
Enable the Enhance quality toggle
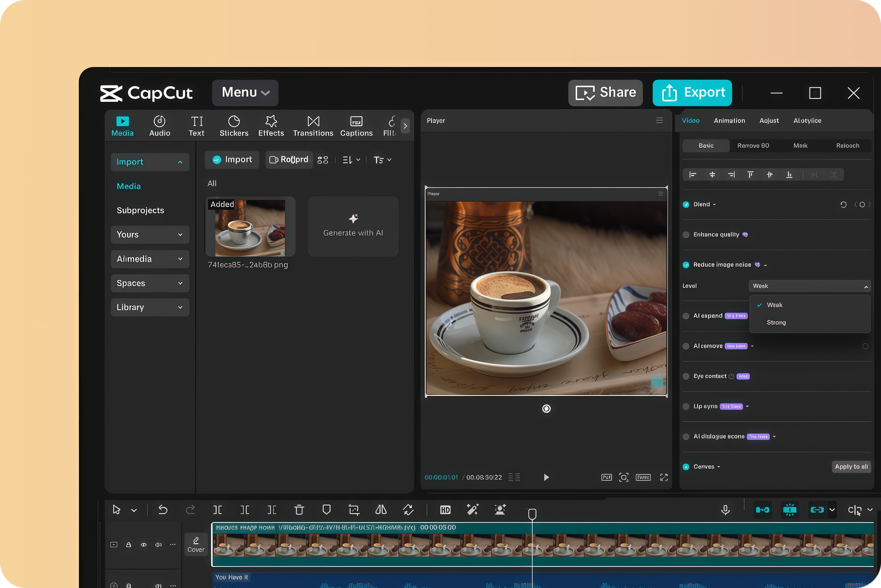pyautogui.click(x=686, y=234)
